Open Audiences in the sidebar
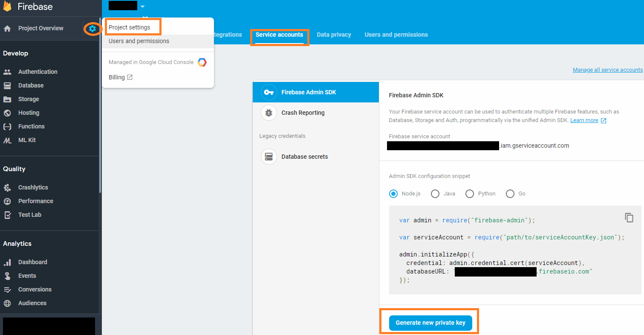This screenshot has width=644, height=335. tap(32, 303)
